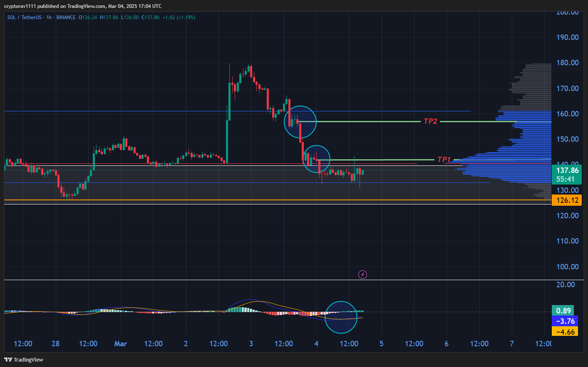Select the open value O136.24
Screen dimensions: 588x367
[88, 17]
